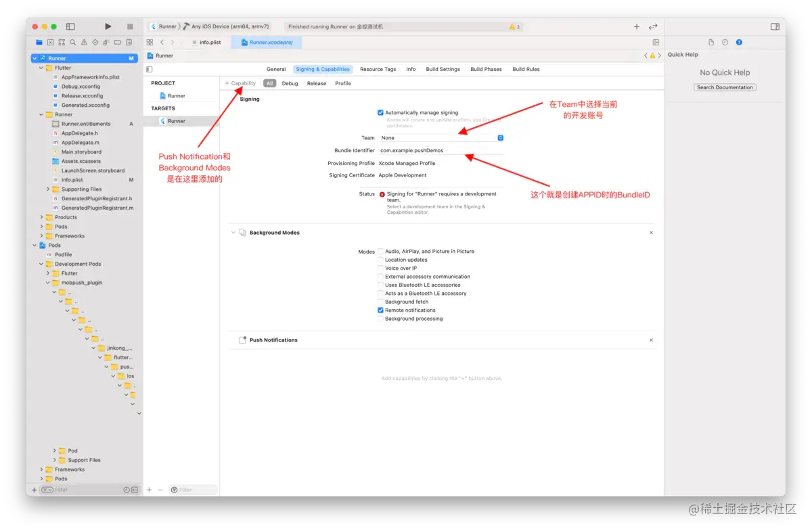812x531 pixels.
Task: Click the code review arrows icon in the toolbar
Action: 653,26
